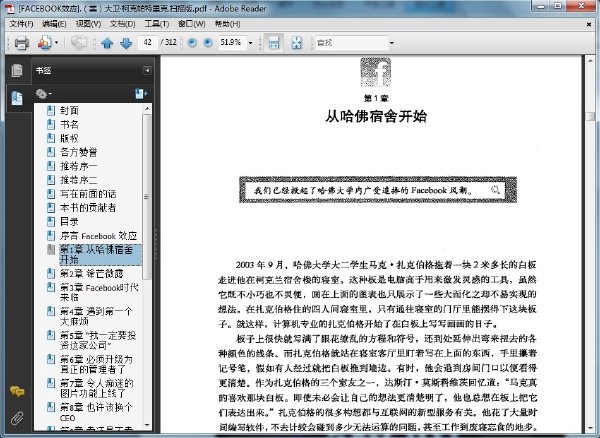Open the 帮助(H) menu

227,24
